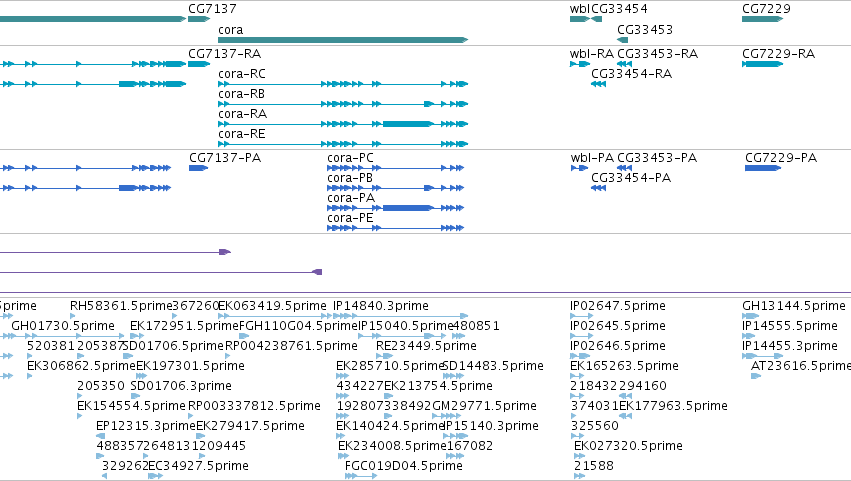Select the cora-RB transcript label

pos(242,93)
